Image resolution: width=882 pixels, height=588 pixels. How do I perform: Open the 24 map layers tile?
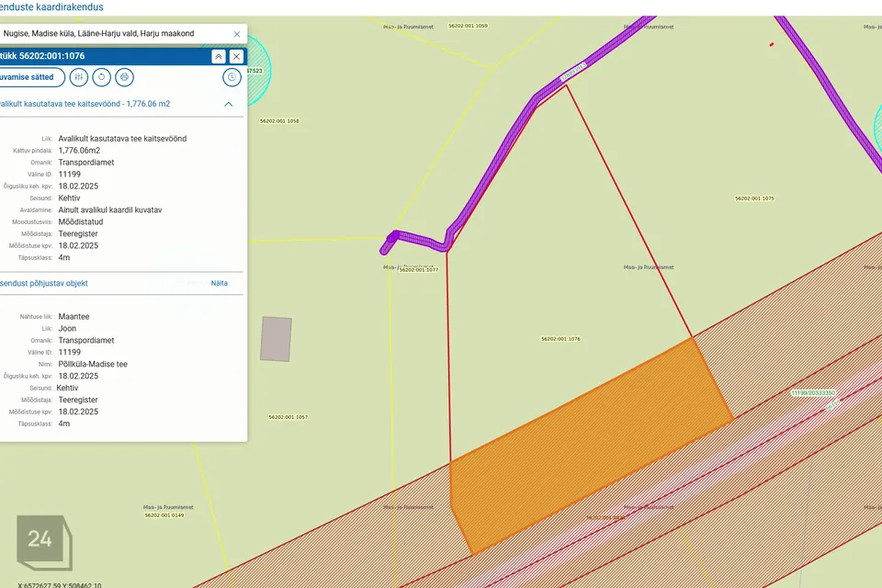coord(44,542)
